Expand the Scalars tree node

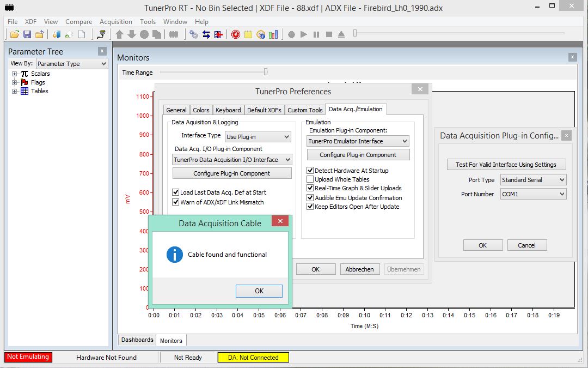(14, 74)
